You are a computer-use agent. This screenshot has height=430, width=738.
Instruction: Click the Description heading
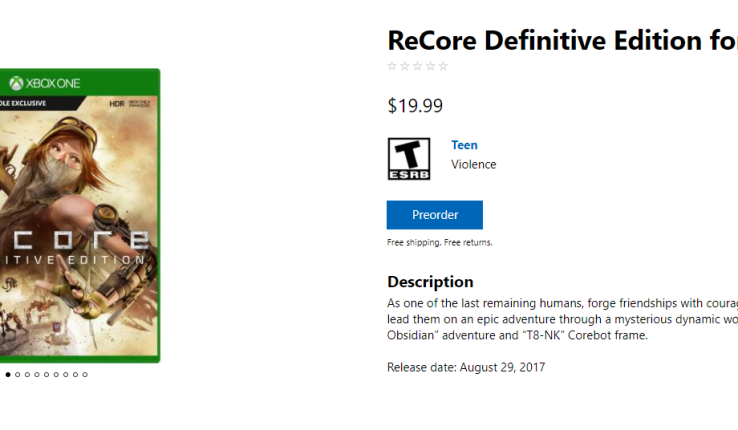(x=430, y=282)
